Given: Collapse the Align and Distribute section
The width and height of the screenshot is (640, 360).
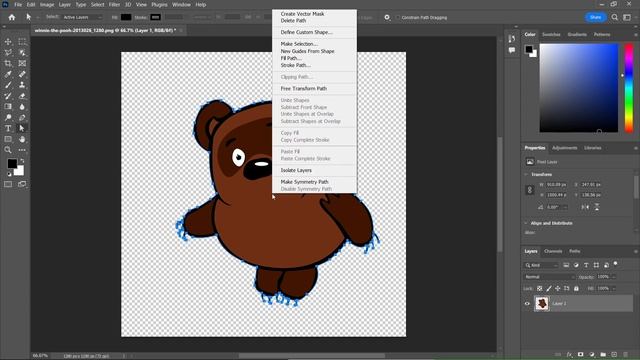Looking at the screenshot, I should point(526,223).
